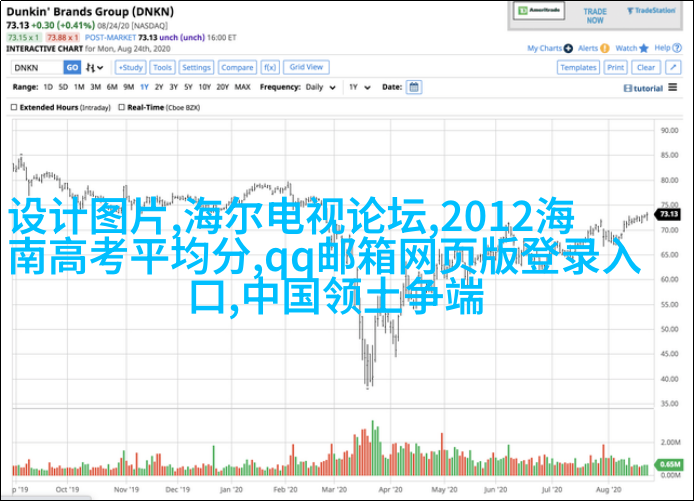Screen dimensions: 695x502
Task: Open chart Settings
Action: coord(196,68)
